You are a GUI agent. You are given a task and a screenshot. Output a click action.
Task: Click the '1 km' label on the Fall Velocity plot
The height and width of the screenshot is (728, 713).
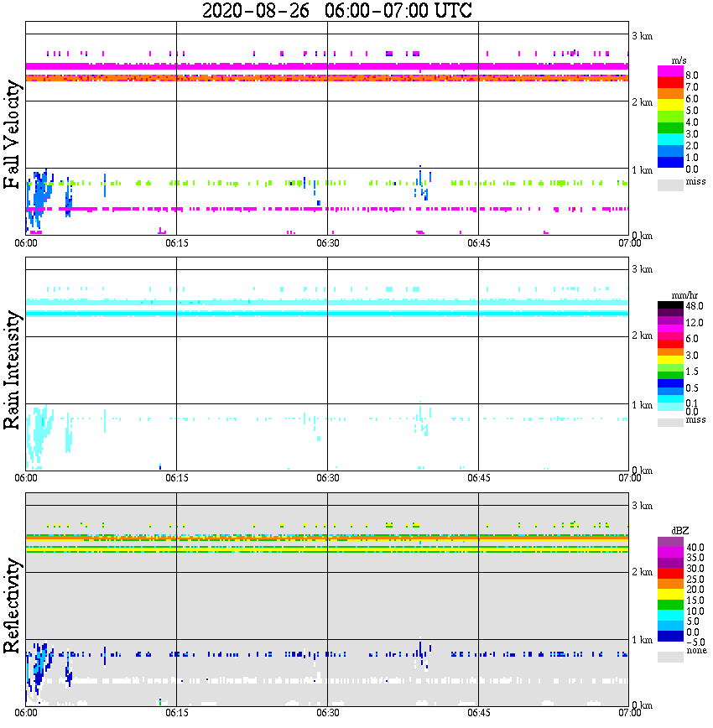coord(643,170)
